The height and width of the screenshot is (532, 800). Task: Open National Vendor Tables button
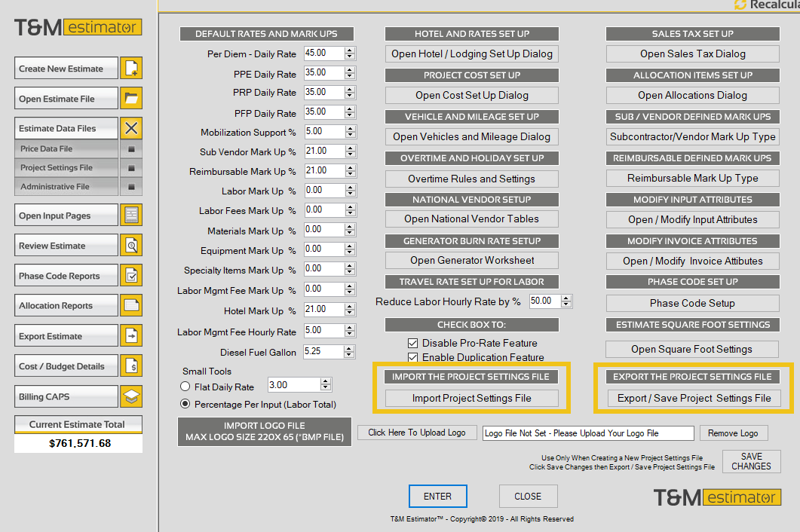pos(472,219)
